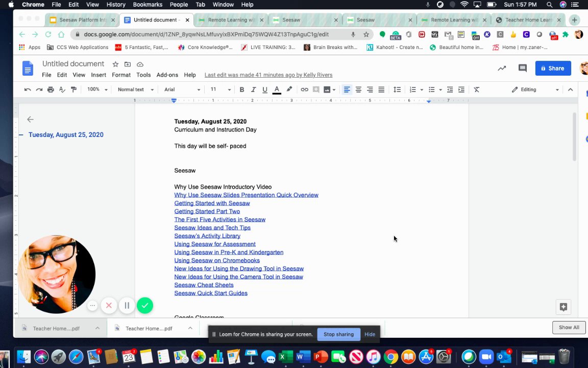
Task: Select Justify alignment
Action: click(381, 89)
